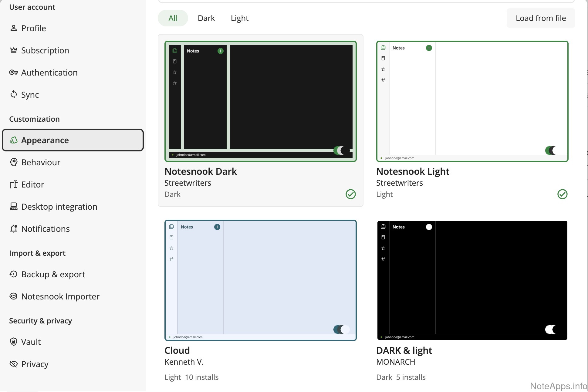Select DARK & light theme preview
This screenshot has width=588, height=392.
tap(472, 280)
